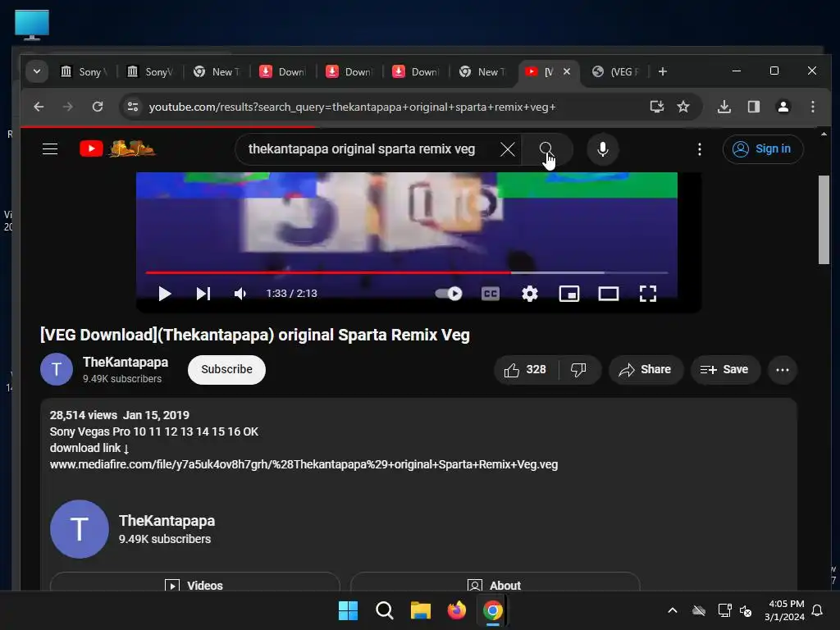The image size is (840, 630).
Task: Click the YouTube search magnifier button
Action: pyautogui.click(x=546, y=149)
